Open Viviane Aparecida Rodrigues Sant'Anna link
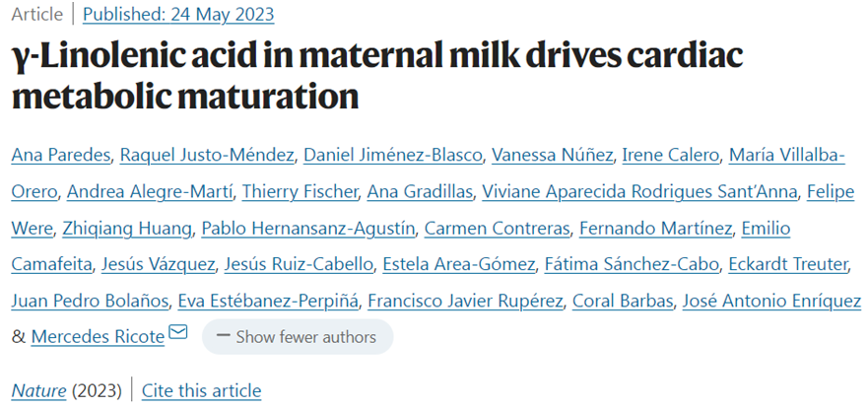The height and width of the screenshot is (408, 868). coord(640,191)
